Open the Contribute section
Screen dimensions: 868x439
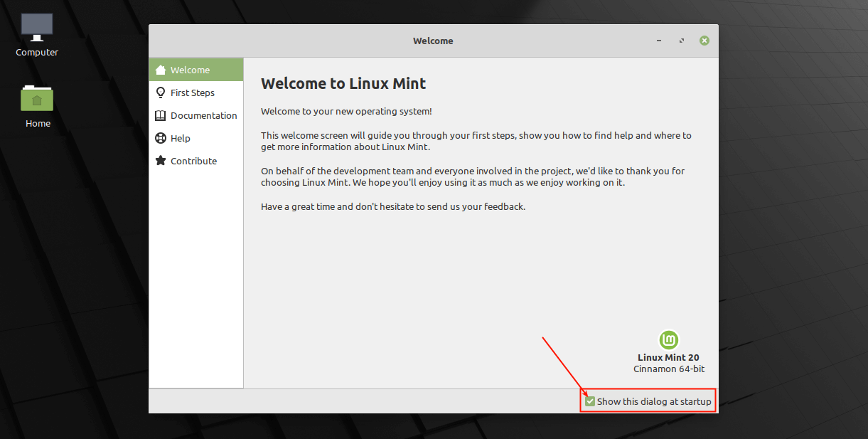tap(196, 161)
